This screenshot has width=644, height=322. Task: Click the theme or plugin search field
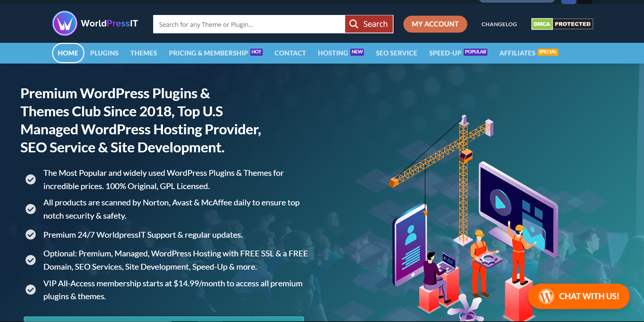249,24
